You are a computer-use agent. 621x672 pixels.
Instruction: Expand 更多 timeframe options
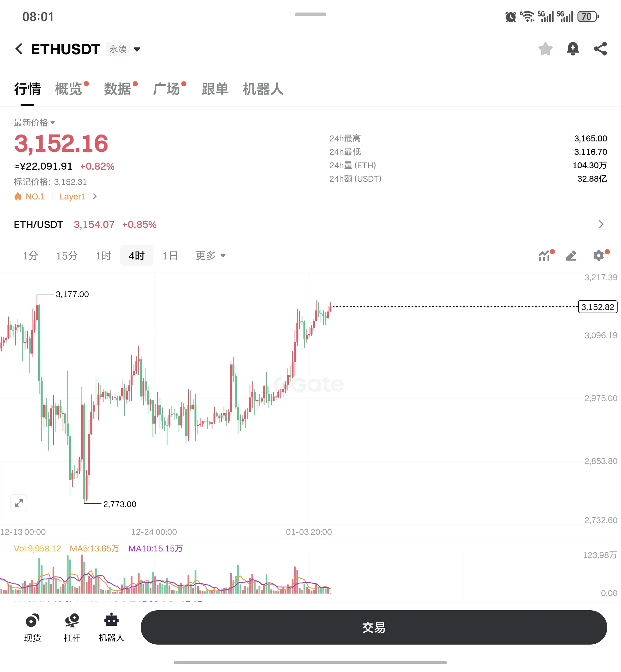[211, 255]
